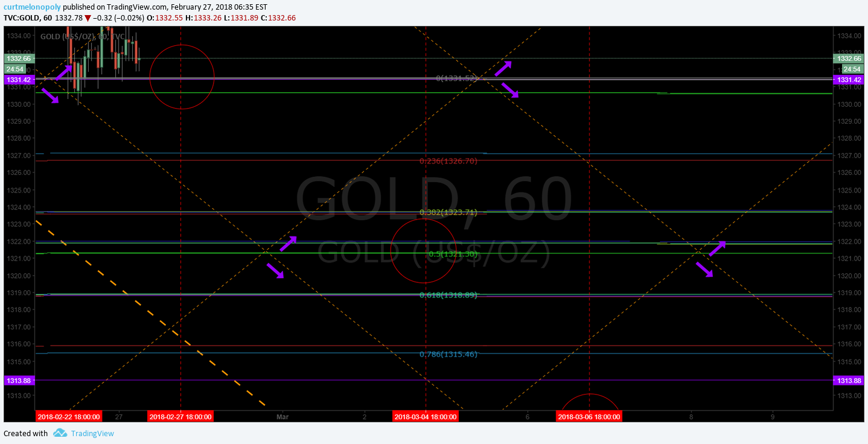
Task: Open the TradingView link beside 'Created with'
Action: [92, 433]
